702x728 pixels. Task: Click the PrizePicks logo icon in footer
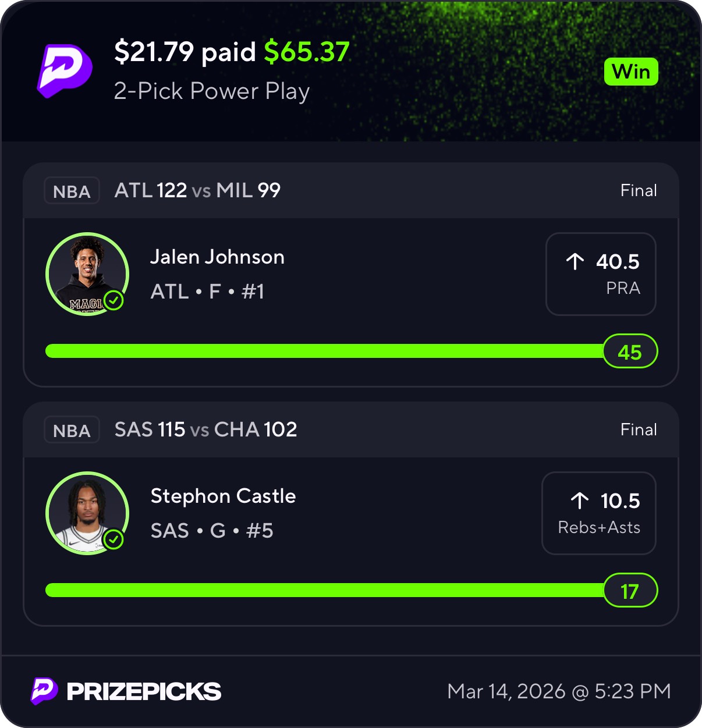point(44,691)
